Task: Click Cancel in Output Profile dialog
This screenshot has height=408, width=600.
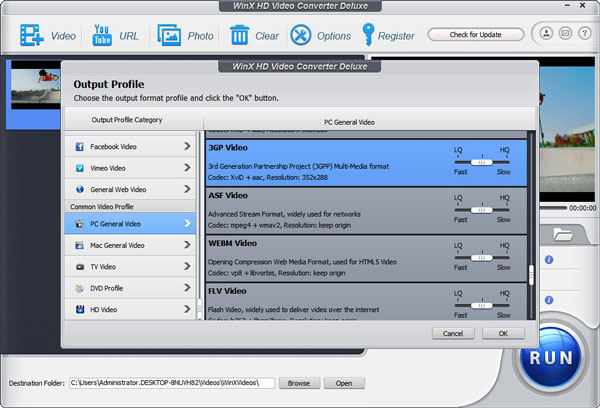Action: [x=453, y=333]
